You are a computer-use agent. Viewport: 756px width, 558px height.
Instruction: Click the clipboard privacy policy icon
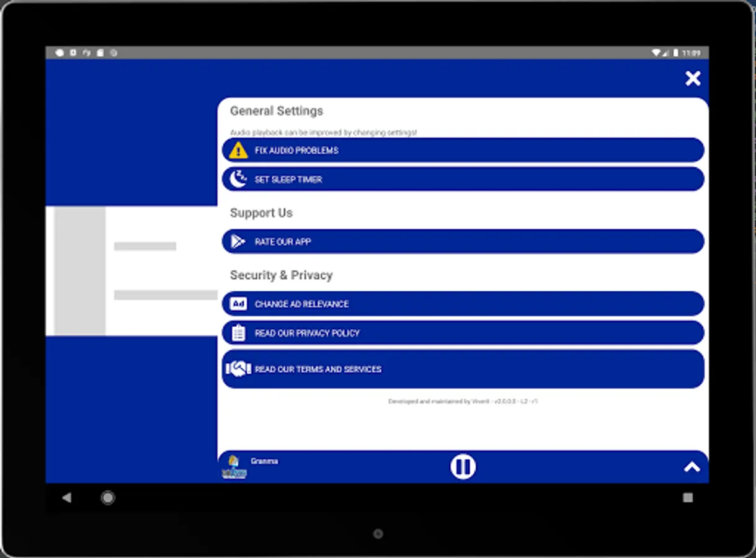click(238, 333)
